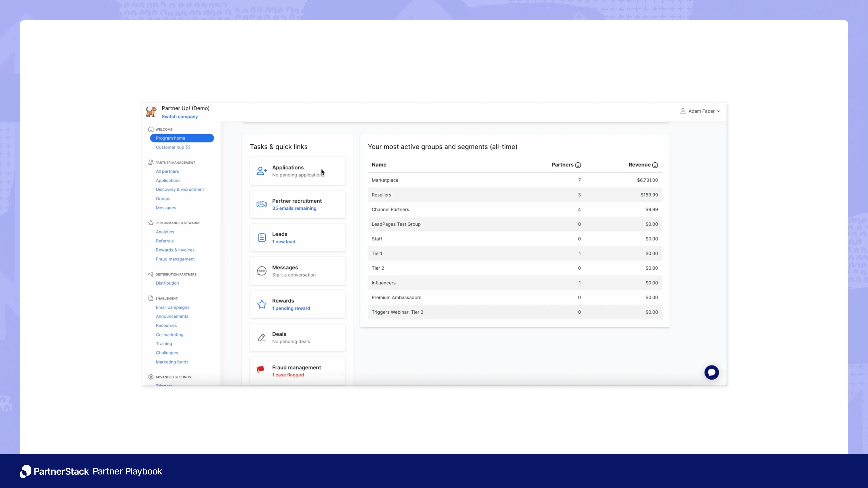Select the Leads quick link icon
This screenshot has width=868, height=488.
point(262,237)
